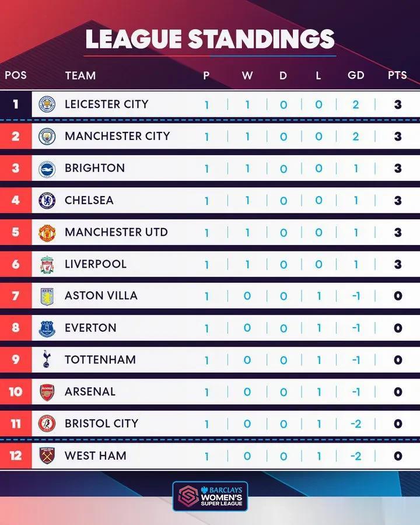The image size is (420, 525).
Task: Click the West Ham crest
Action: pyautogui.click(x=47, y=456)
